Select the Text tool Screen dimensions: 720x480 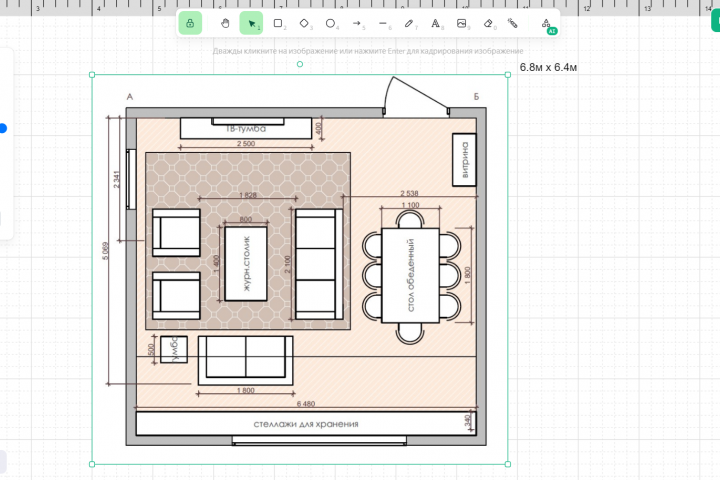click(435, 23)
